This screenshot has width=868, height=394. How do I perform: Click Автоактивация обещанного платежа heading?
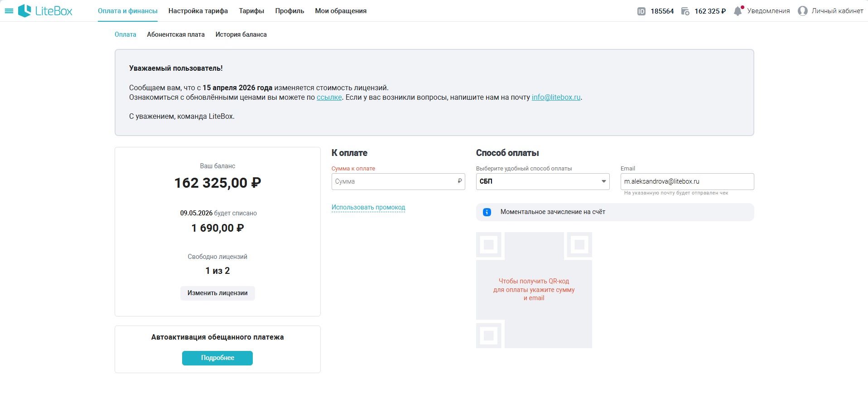click(217, 337)
